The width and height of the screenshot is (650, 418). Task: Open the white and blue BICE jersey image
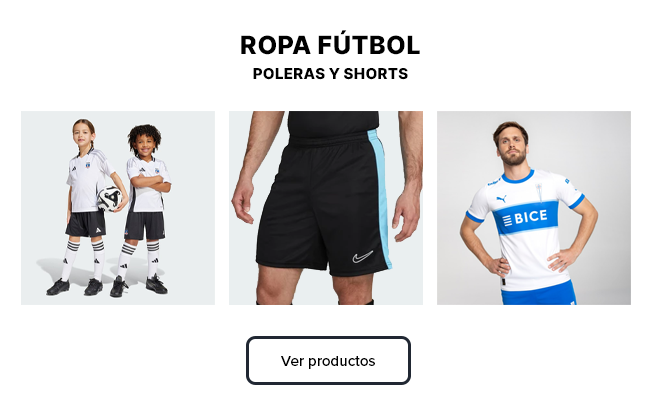click(534, 208)
